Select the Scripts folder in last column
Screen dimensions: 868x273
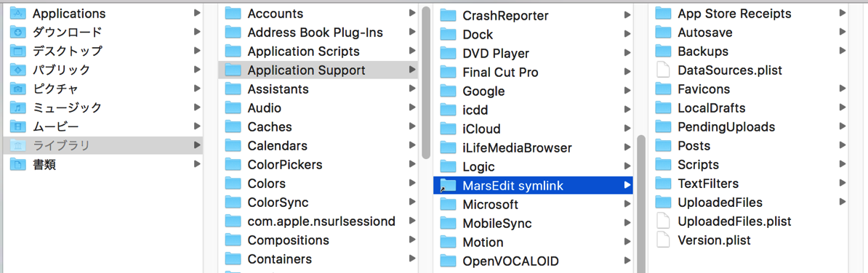(x=749, y=164)
